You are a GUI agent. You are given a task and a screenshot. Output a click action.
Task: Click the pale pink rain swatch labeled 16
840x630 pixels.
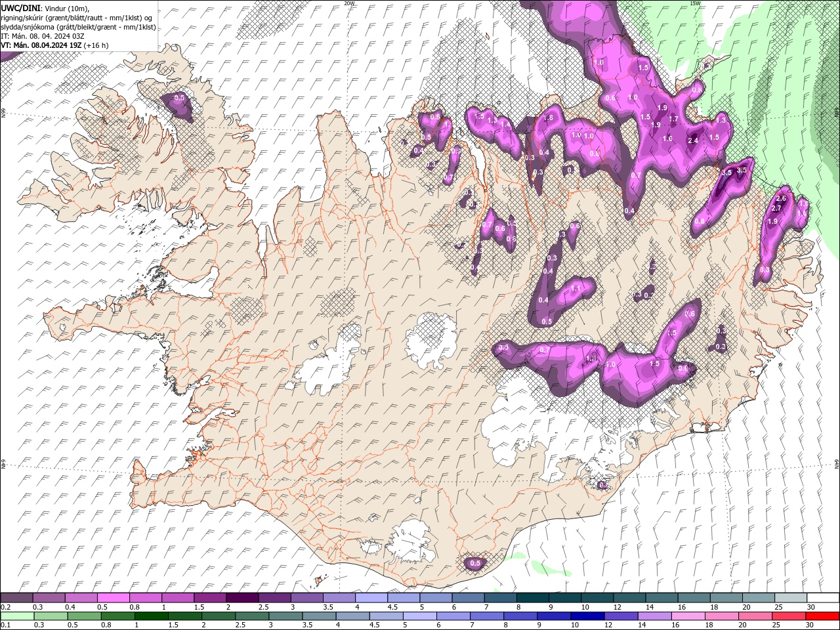coord(688,616)
